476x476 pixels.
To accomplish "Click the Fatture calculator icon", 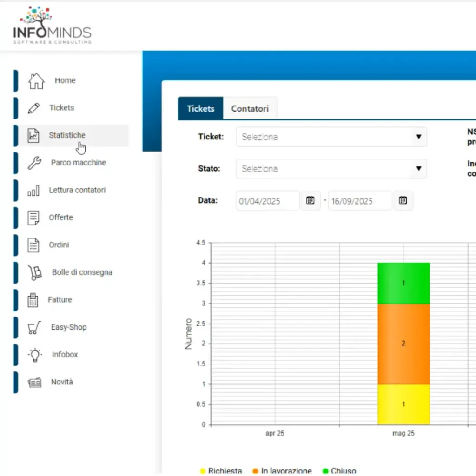I will [33, 300].
